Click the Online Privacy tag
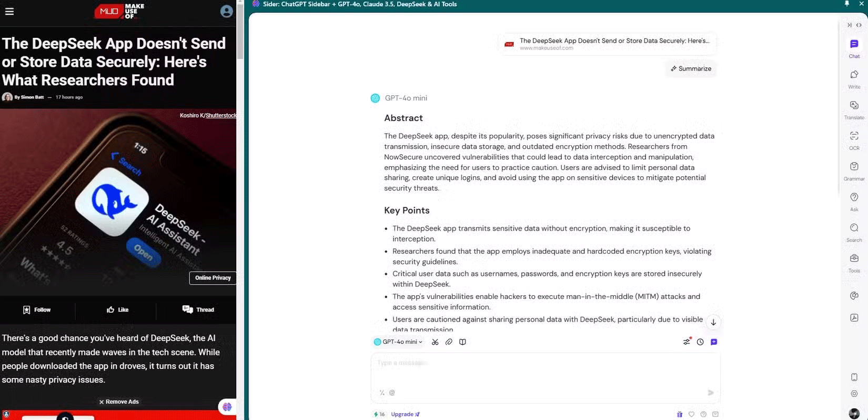 coord(213,278)
